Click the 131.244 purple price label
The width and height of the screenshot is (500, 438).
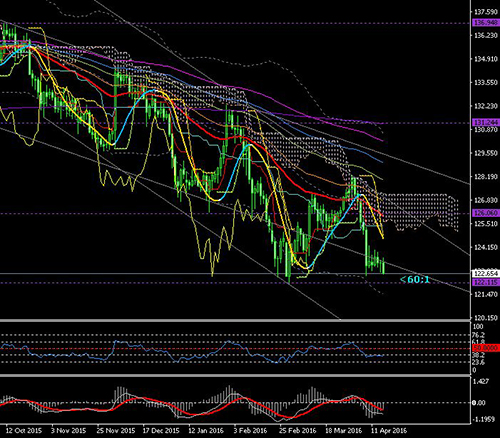[486, 123]
